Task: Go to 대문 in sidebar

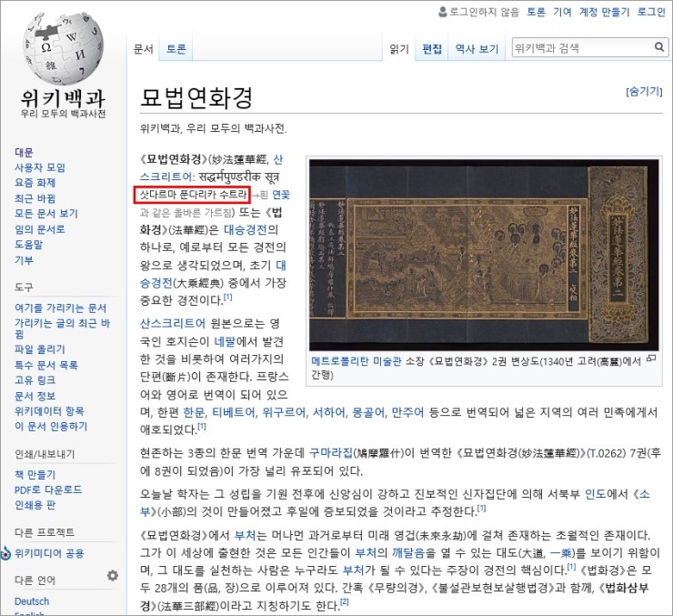Action: [24, 152]
